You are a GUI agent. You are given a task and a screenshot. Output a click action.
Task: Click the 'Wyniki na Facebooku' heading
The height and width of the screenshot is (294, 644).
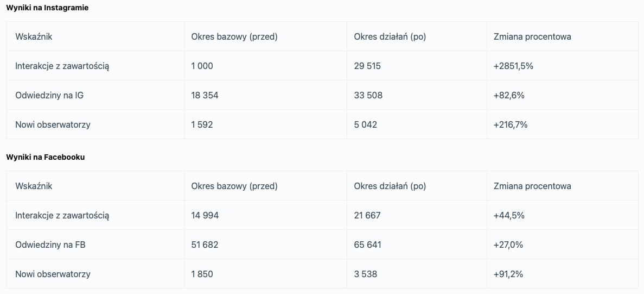pyautogui.click(x=46, y=157)
